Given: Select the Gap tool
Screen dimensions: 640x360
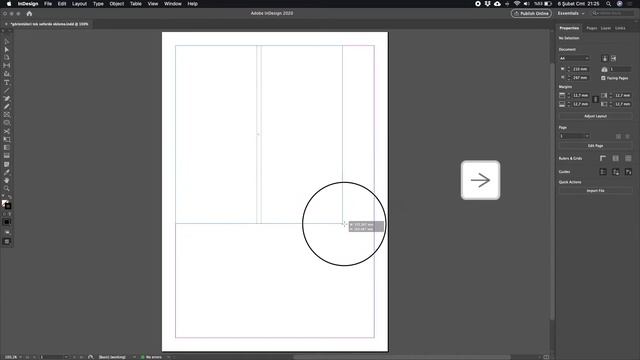Looking at the screenshot, I should (7, 66).
